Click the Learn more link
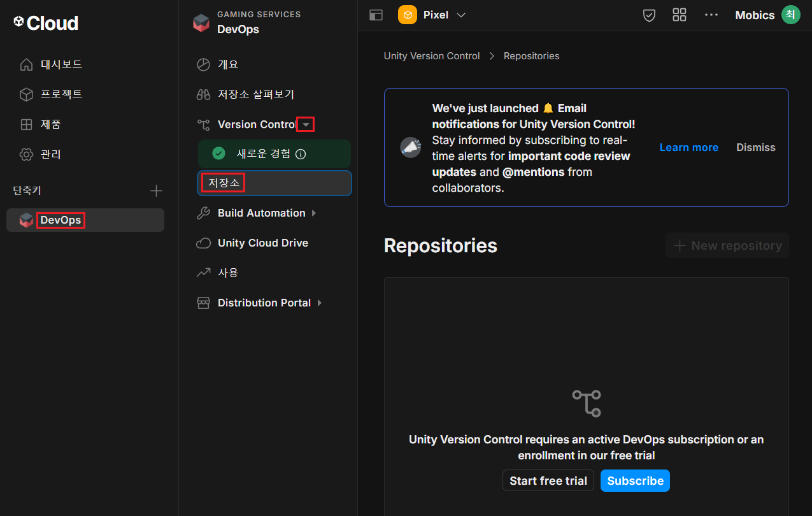 pos(688,147)
